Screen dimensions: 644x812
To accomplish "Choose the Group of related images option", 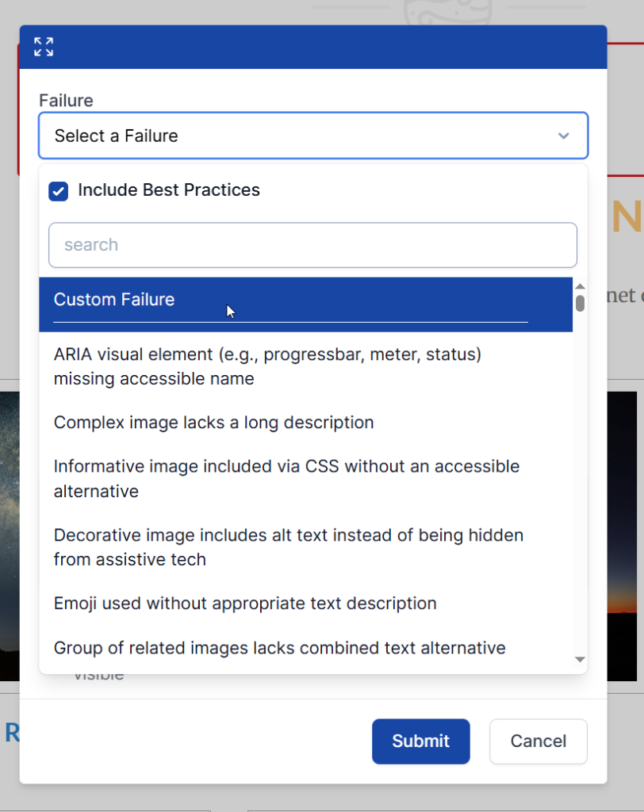I will (x=279, y=648).
